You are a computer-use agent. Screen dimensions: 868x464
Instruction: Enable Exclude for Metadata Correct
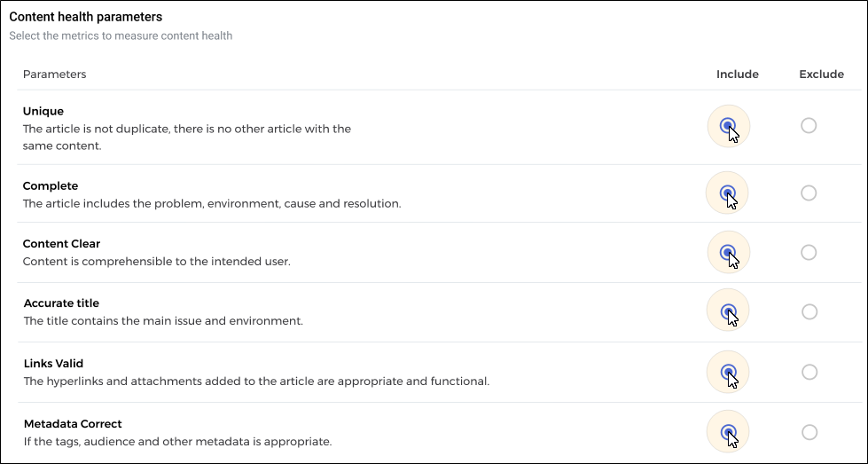pos(809,432)
